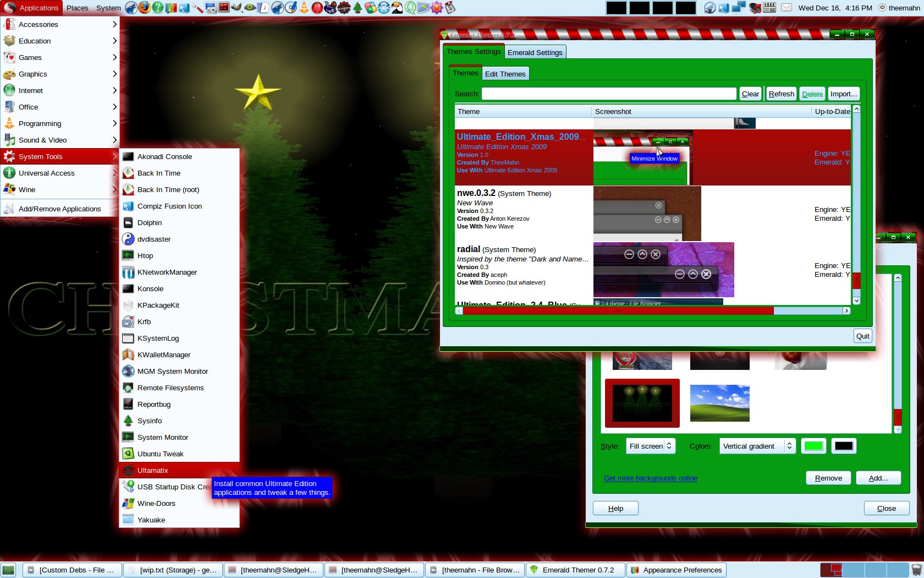Screen dimensions: 924x578
Task: Click Clear next to search field
Action: 750,94
